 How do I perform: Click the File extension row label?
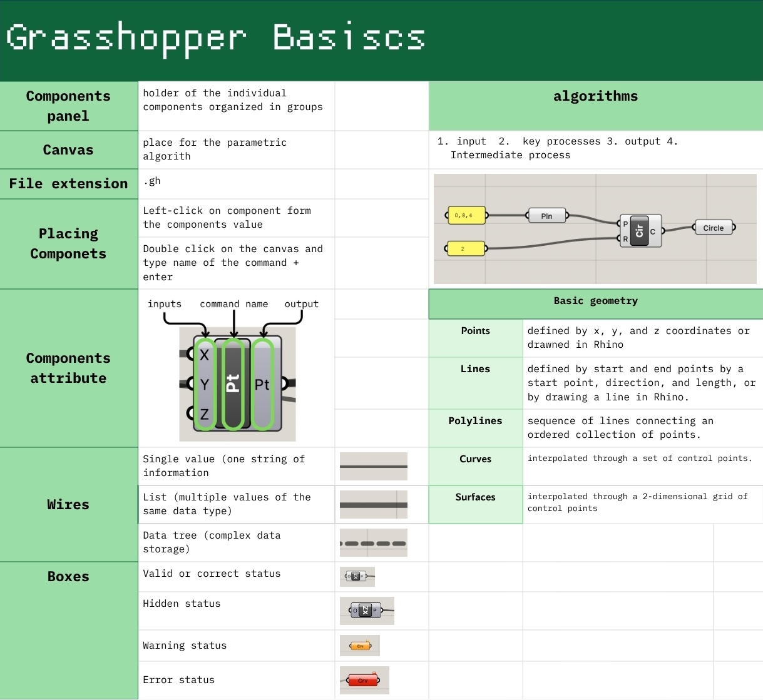[x=68, y=184]
